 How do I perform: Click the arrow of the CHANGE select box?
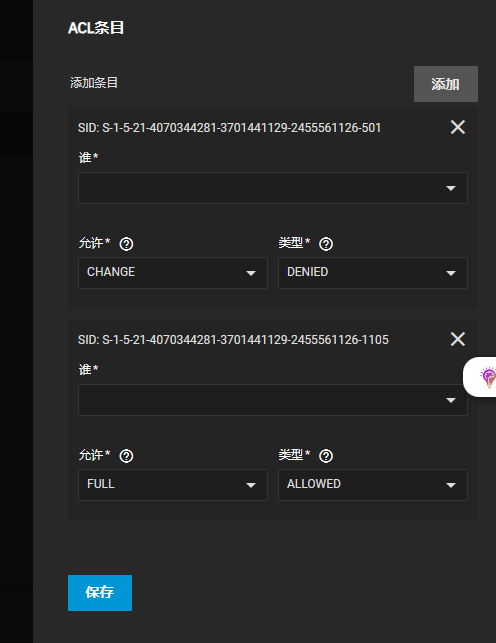(x=251, y=273)
